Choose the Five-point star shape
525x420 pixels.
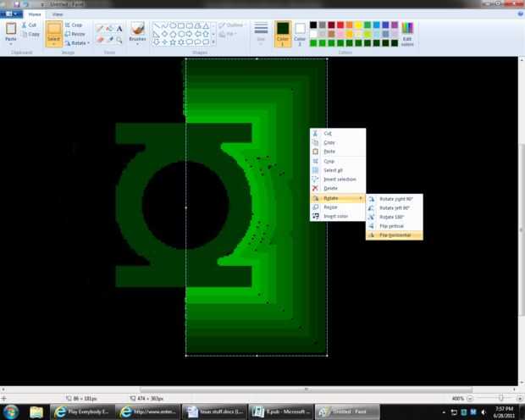click(x=173, y=42)
